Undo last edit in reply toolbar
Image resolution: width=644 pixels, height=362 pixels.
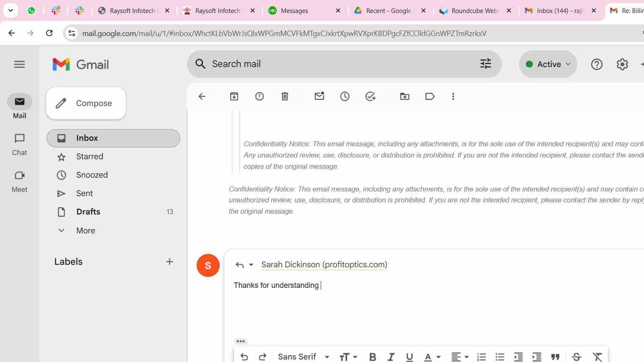244,357
